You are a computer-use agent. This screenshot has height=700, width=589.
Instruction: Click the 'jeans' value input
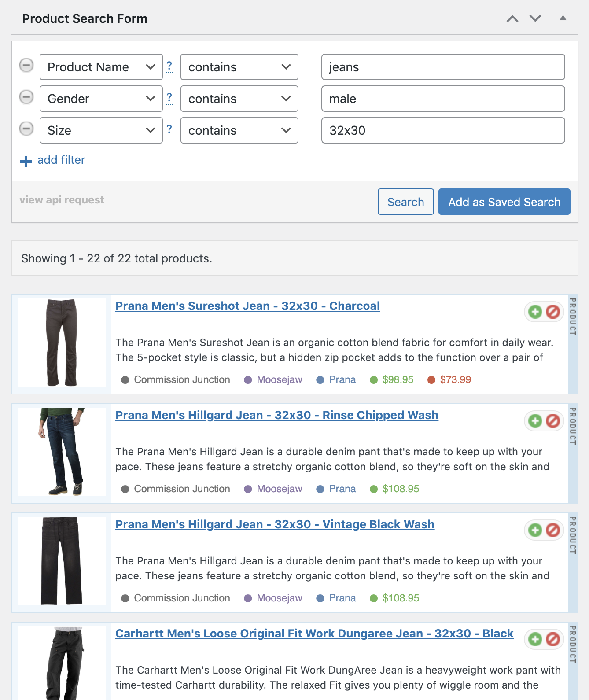(x=443, y=67)
